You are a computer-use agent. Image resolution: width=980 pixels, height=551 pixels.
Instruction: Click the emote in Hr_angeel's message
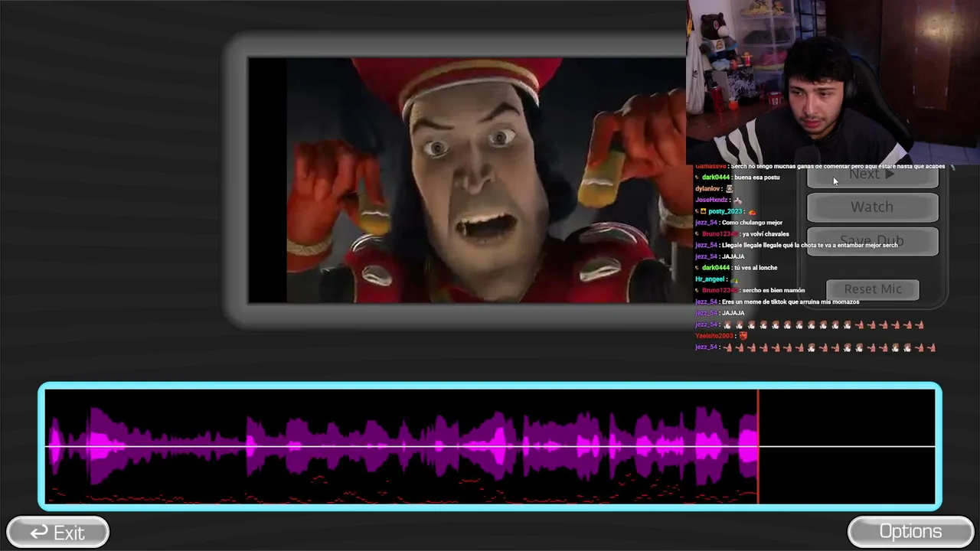(x=735, y=279)
